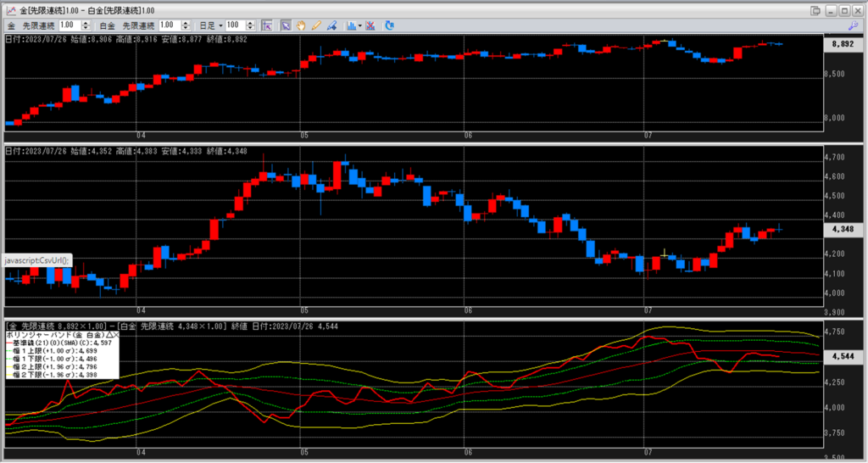Activate the hand pan tool
The image size is (868, 463).
301,25
